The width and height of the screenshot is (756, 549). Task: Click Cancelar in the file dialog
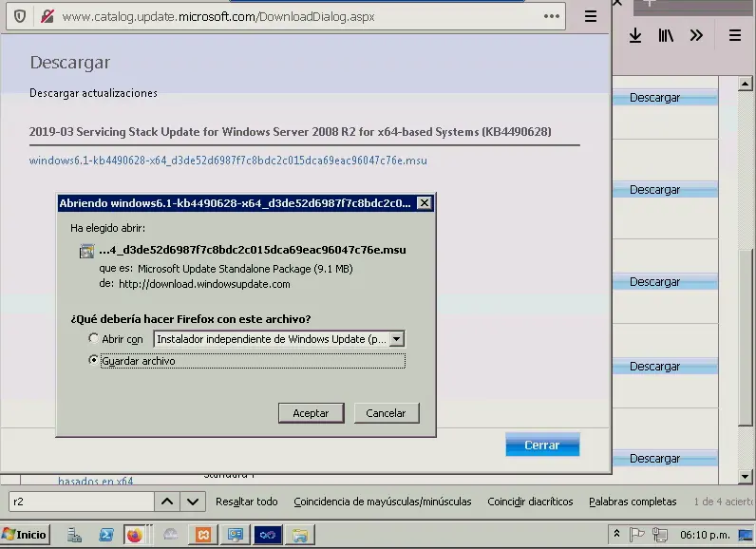pyautogui.click(x=387, y=413)
